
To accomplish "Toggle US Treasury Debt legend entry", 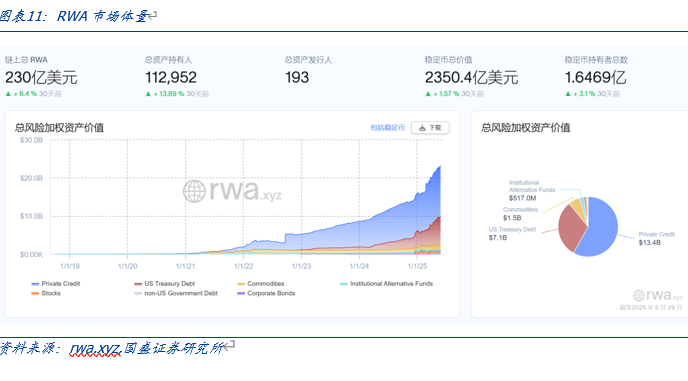I will point(165,284).
